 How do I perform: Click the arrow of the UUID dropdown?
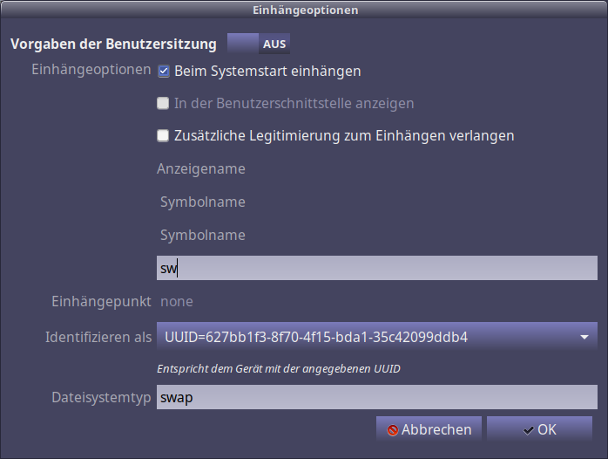pyautogui.click(x=584, y=337)
